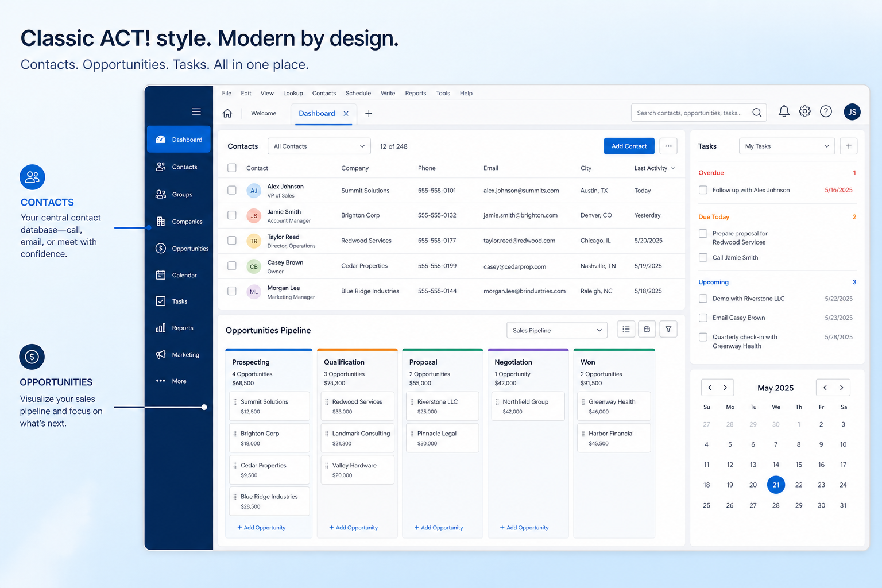Image resolution: width=882 pixels, height=588 pixels.
Task: Open a new tab with plus icon
Action: (x=369, y=114)
